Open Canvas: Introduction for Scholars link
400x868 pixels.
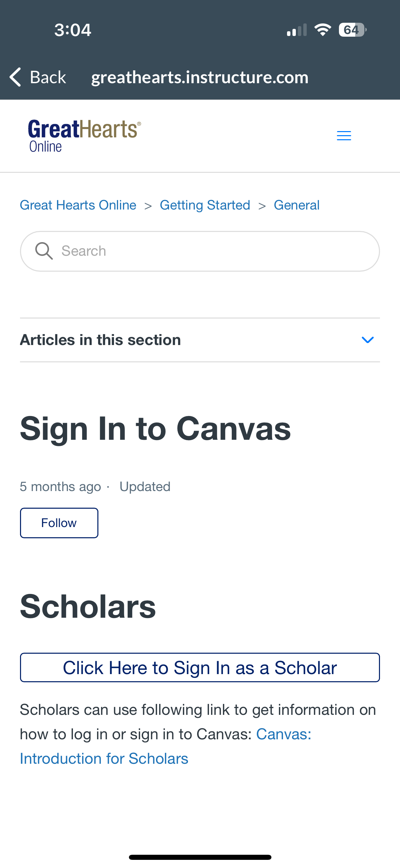104,759
